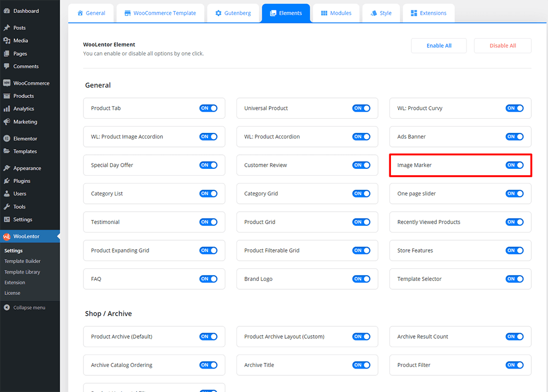Click the Settings sliders icon in sidebar
The width and height of the screenshot is (548, 392).
[x=7, y=219]
